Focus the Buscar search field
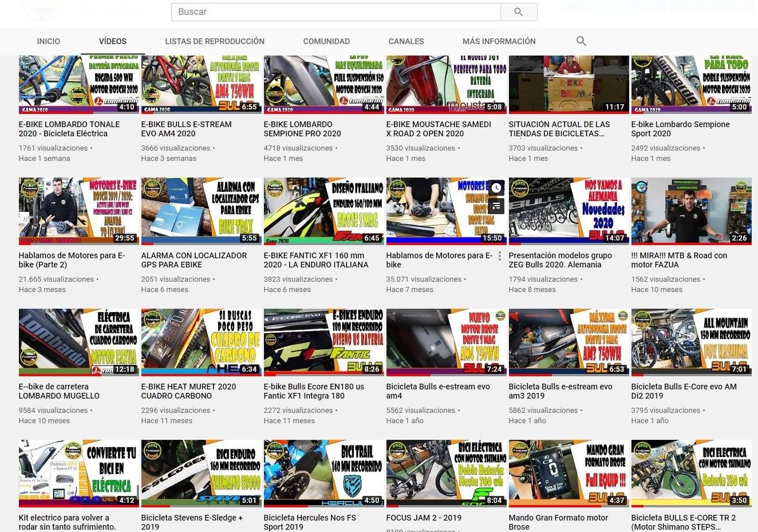758x532 pixels. [336, 11]
